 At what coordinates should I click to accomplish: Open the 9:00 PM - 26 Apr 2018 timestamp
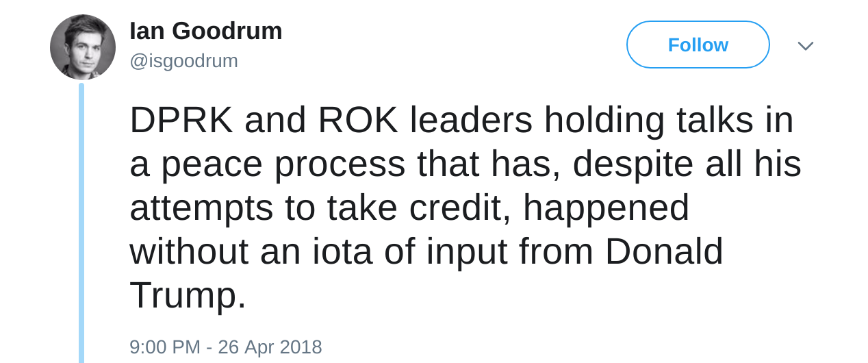click(x=225, y=347)
